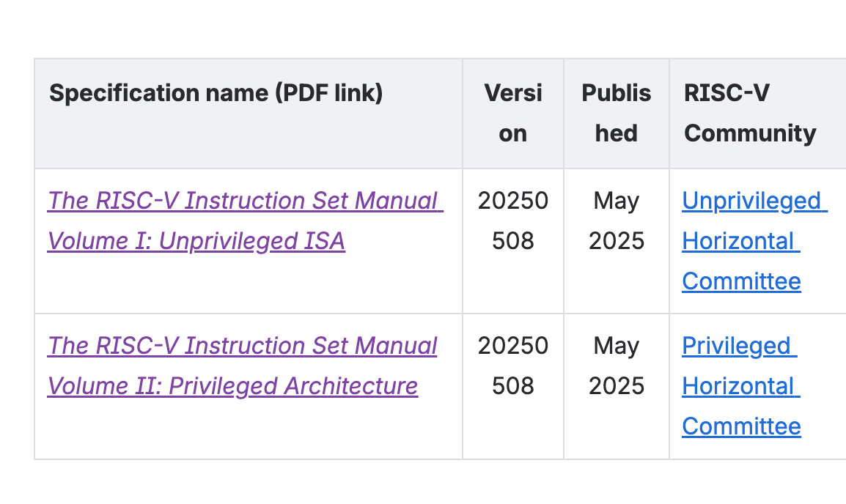The height and width of the screenshot is (504, 846).
Task: Click the "Volume I: Unprivileged ISA" link text
Action: tap(196, 241)
